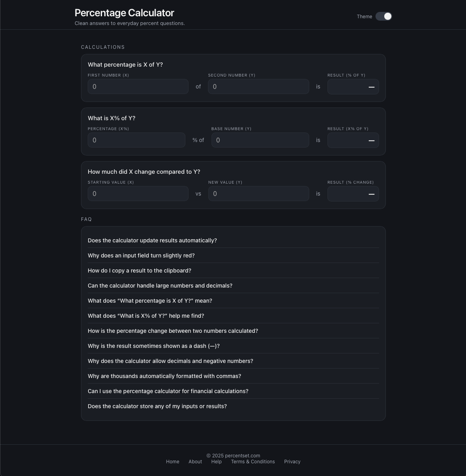Image resolution: width=466 pixels, height=476 pixels.
Task: Click the CALCULATIONS section label
Action: pyautogui.click(x=103, y=47)
